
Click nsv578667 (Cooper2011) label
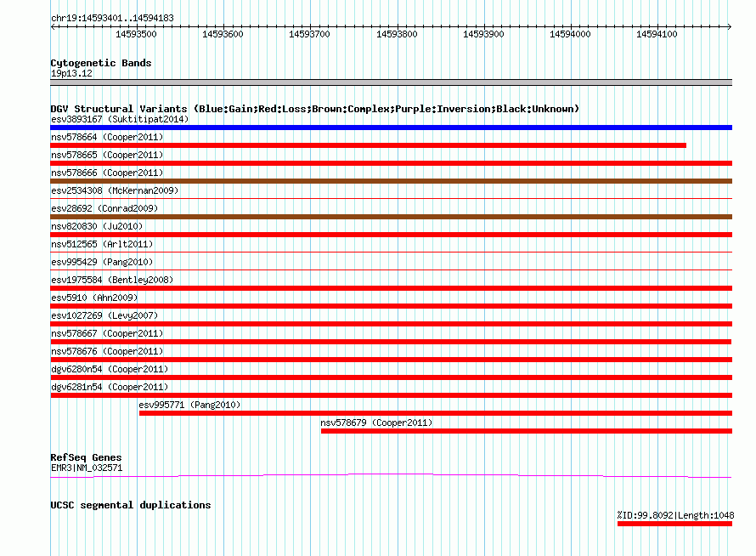point(107,333)
